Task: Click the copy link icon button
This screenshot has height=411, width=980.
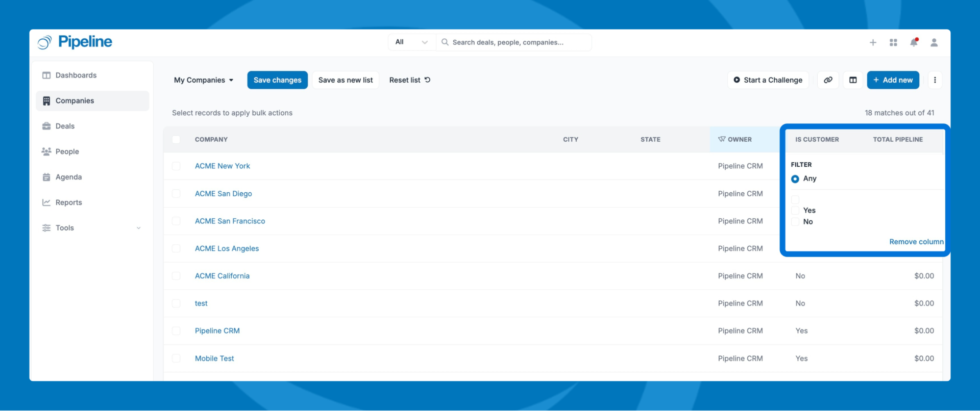Action: pyautogui.click(x=828, y=80)
